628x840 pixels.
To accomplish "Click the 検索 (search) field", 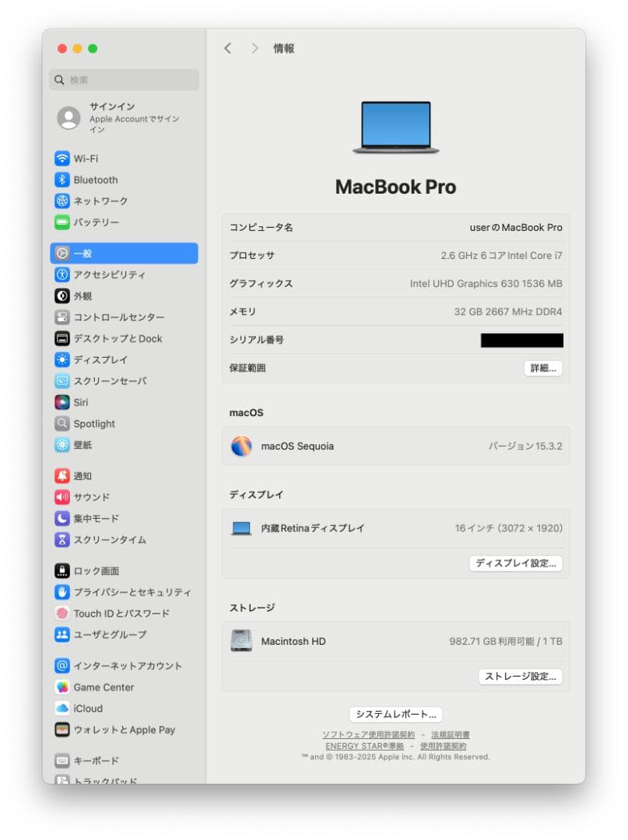I will [x=125, y=80].
